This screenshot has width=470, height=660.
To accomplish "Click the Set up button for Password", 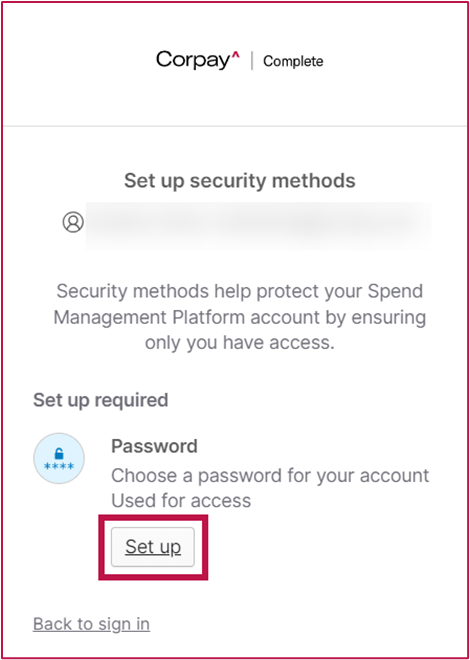I will pyautogui.click(x=153, y=547).
